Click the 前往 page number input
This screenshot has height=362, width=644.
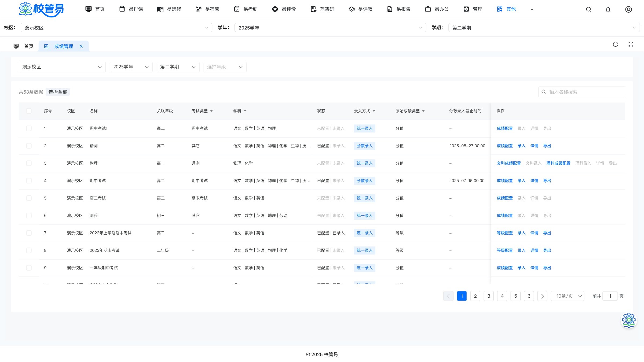(x=610, y=296)
